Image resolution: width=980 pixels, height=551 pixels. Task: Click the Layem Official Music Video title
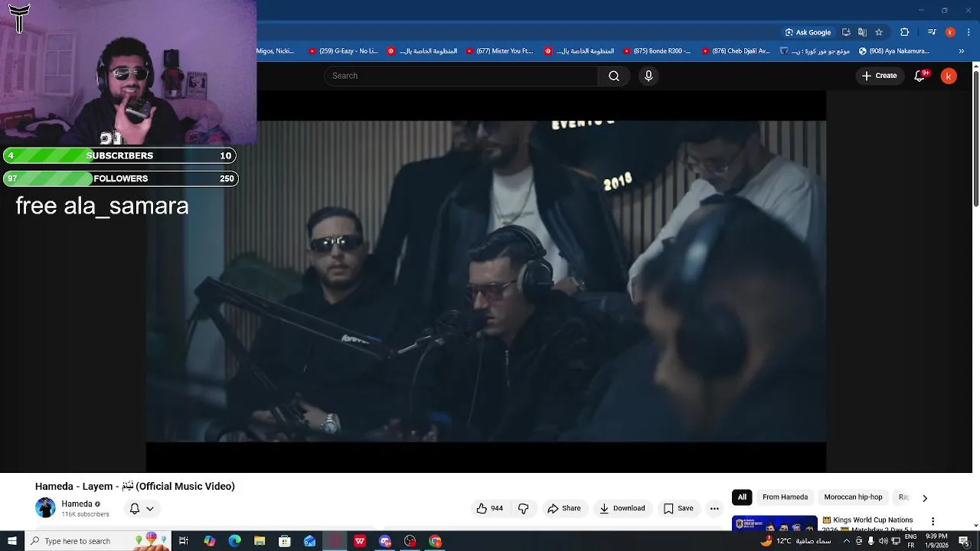click(135, 486)
